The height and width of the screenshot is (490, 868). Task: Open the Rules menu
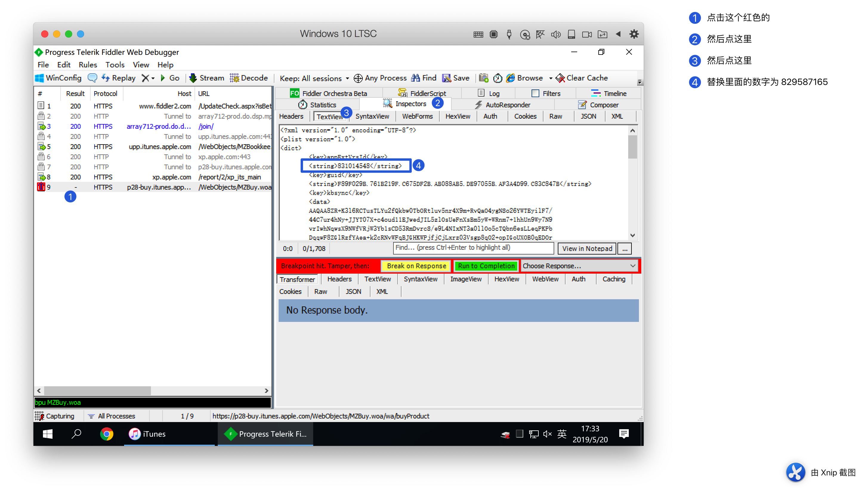point(88,65)
